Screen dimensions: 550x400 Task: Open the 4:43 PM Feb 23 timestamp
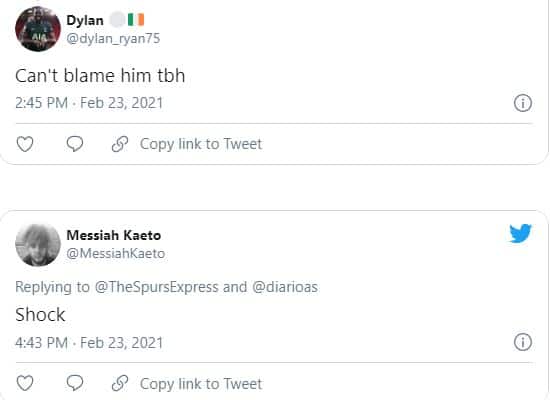89,343
